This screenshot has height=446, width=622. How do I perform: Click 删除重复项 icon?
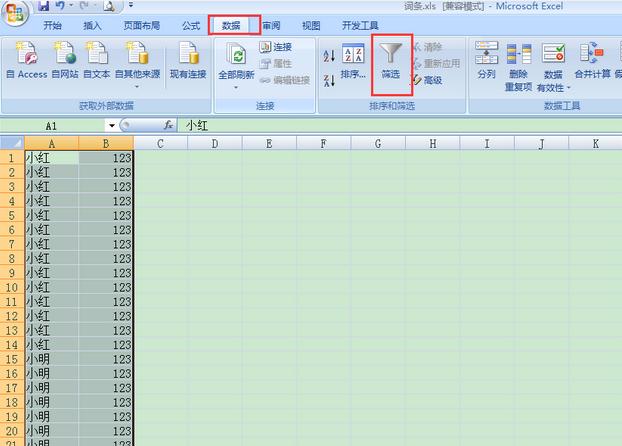[x=518, y=54]
